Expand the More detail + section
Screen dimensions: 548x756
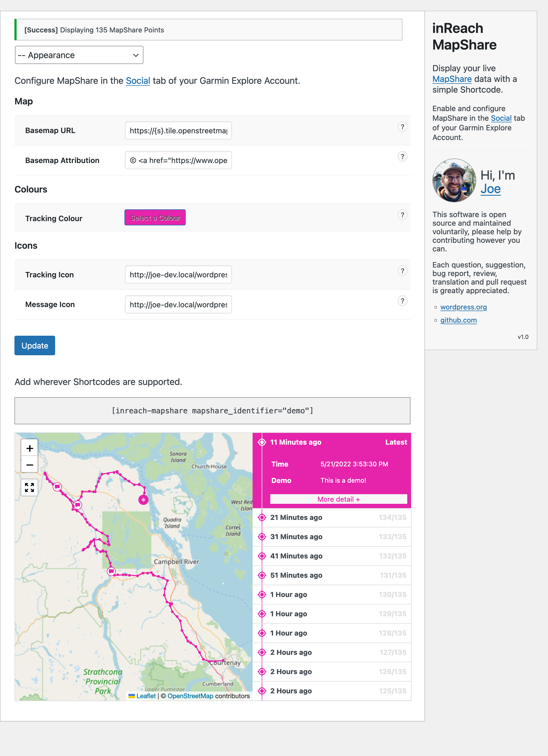(x=338, y=499)
